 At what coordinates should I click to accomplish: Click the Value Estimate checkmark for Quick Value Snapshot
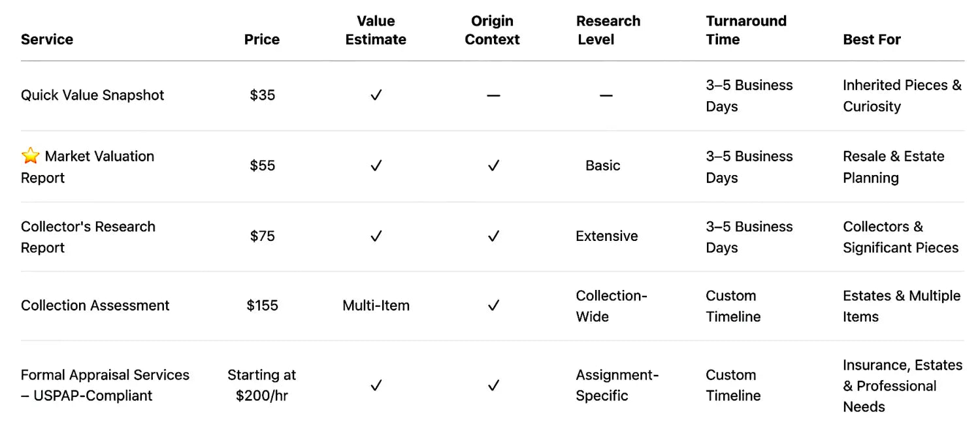point(376,95)
